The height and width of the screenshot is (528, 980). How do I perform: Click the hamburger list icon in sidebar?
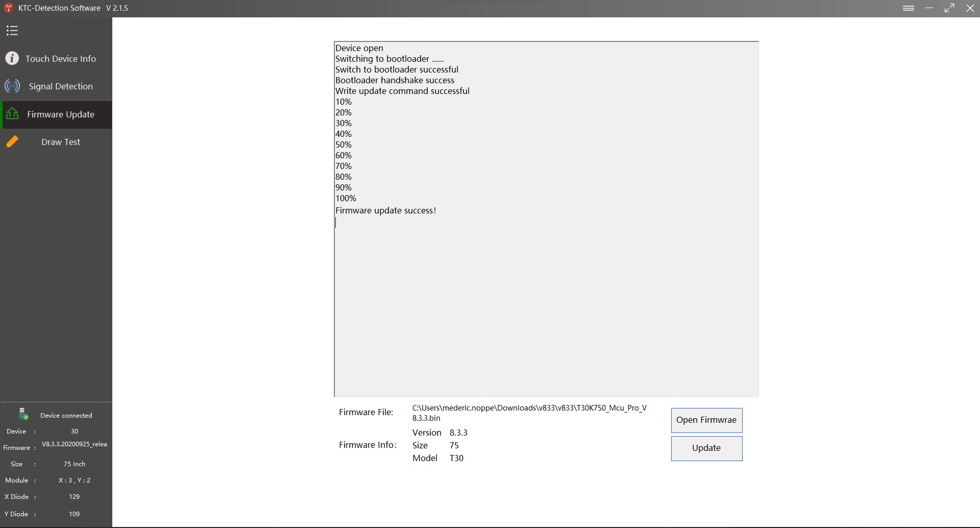click(x=12, y=31)
